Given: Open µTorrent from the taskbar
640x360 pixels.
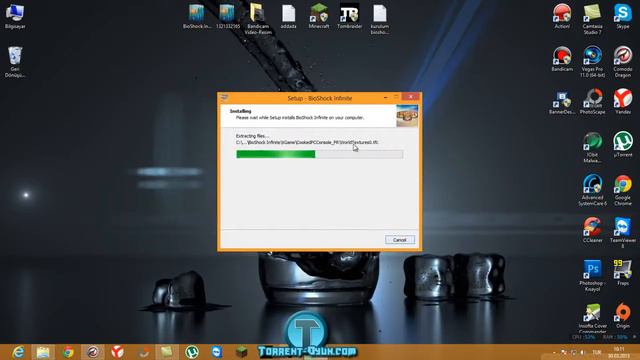Looking at the screenshot, I should pyautogui.click(x=191, y=352).
